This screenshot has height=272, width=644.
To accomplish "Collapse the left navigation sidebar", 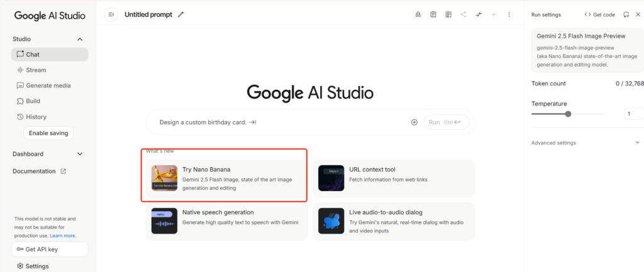I will click(x=111, y=14).
